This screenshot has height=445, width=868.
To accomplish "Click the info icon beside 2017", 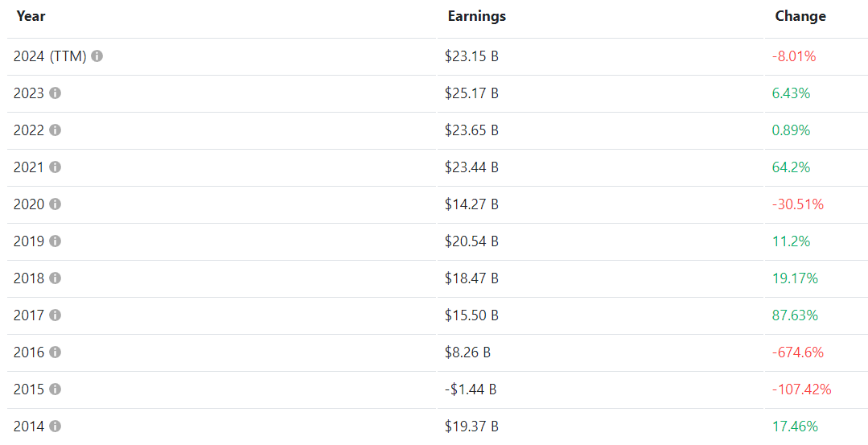I will pyautogui.click(x=55, y=315).
